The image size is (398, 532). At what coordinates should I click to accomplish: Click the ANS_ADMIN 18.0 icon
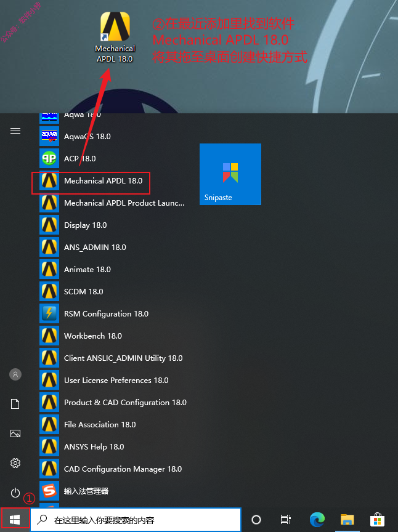point(49,248)
